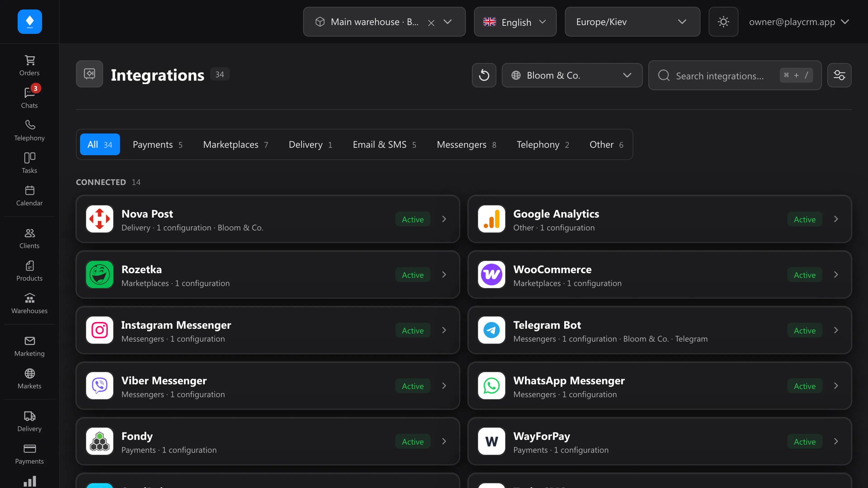This screenshot has width=868, height=488.
Task: Switch to the Telephony tab
Action: click(543, 144)
